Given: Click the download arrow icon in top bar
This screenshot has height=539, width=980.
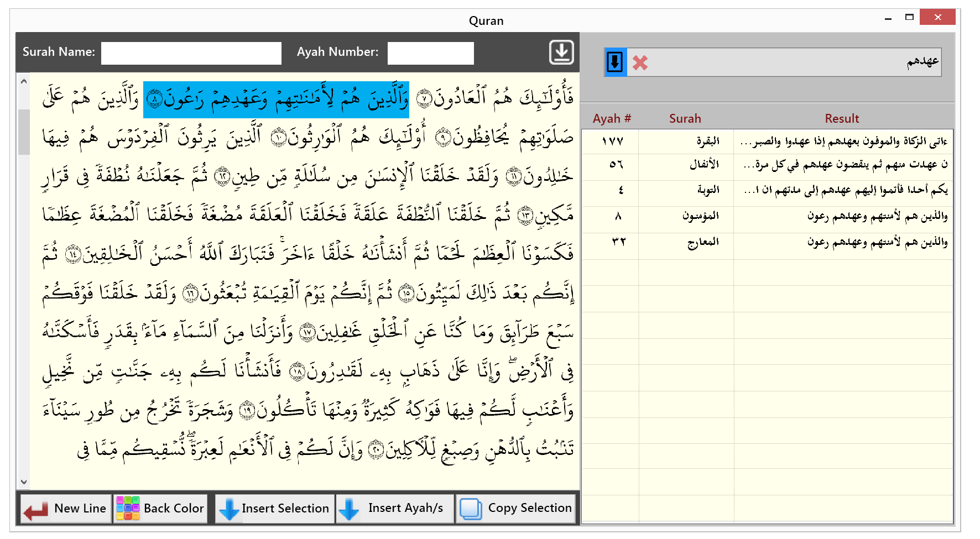Looking at the screenshot, I should click(561, 53).
